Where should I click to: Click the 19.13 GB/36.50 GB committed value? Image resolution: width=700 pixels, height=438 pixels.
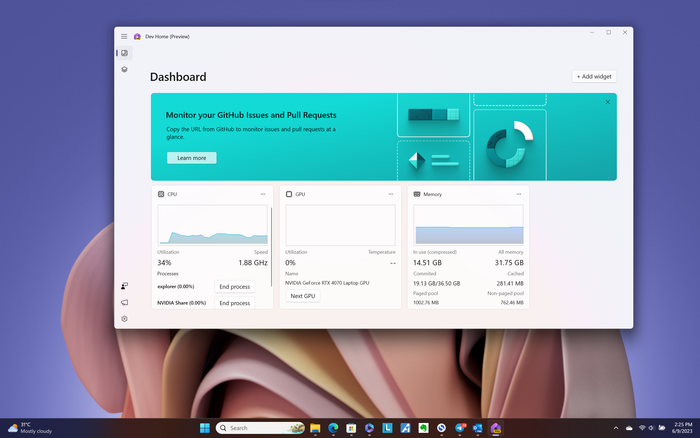[x=437, y=284]
